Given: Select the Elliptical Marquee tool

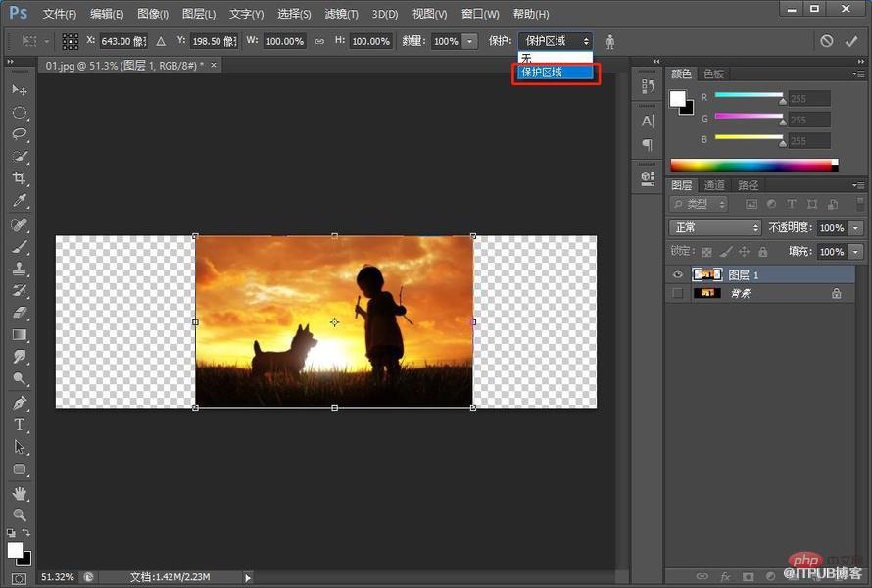Looking at the screenshot, I should (x=20, y=113).
